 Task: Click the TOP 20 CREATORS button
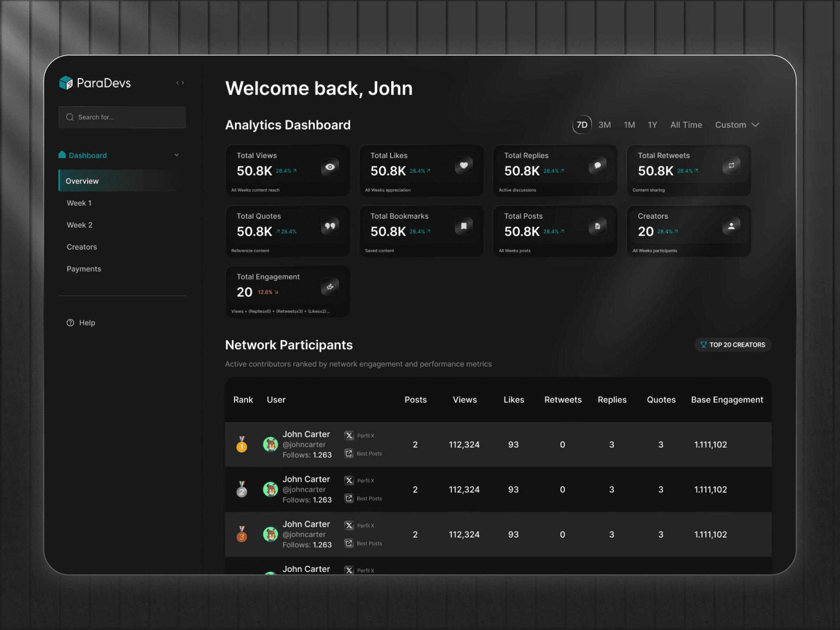pos(733,345)
